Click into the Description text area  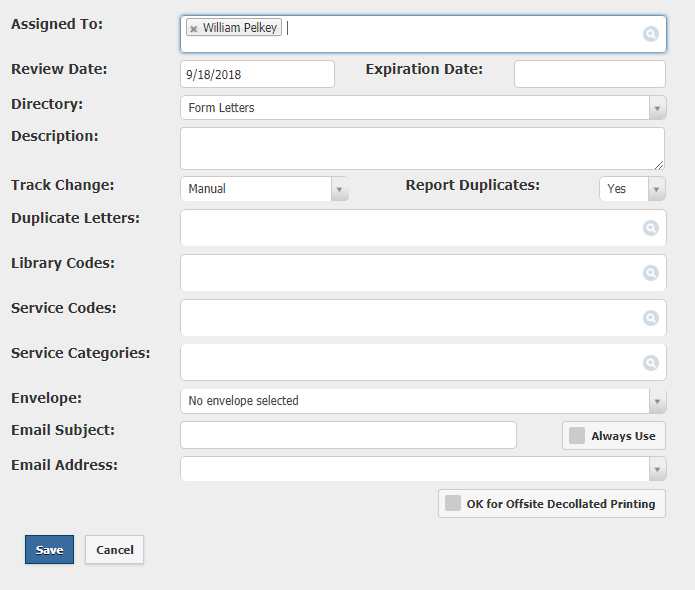tap(422, 148)
